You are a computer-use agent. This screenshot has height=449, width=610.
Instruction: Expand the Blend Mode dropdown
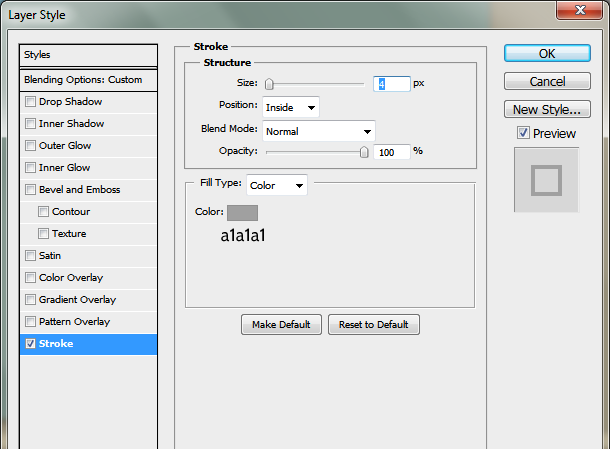318,131
